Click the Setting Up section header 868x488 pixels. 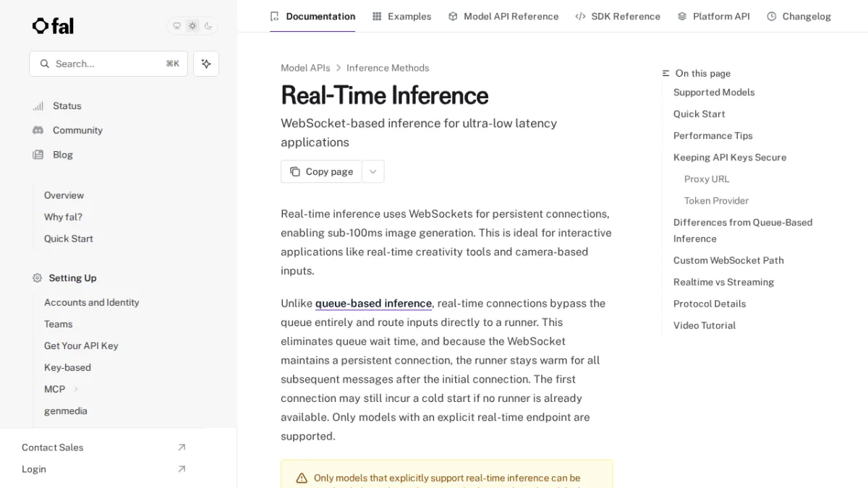pyautogui.click(x=72, y=278)
